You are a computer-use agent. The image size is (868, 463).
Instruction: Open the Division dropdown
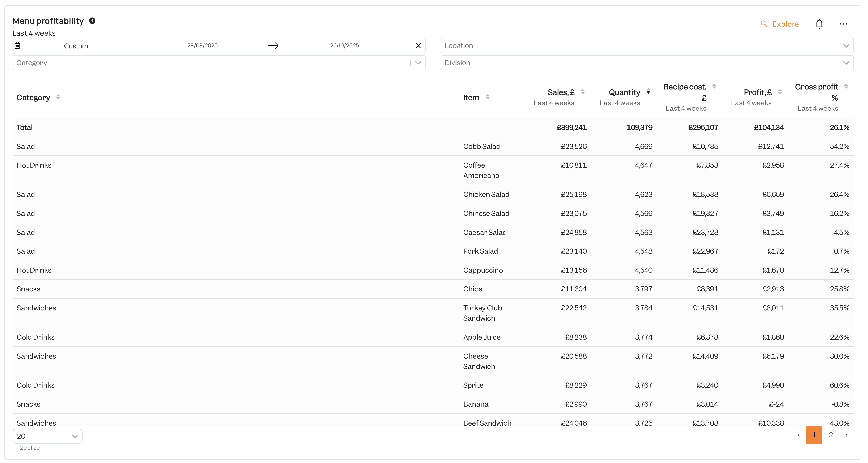(647, 63)
